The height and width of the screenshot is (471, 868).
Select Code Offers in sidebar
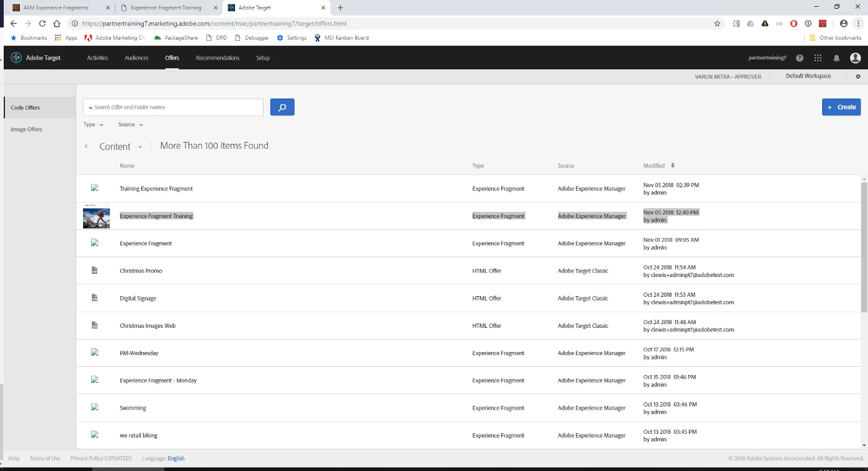pos(40,107)
